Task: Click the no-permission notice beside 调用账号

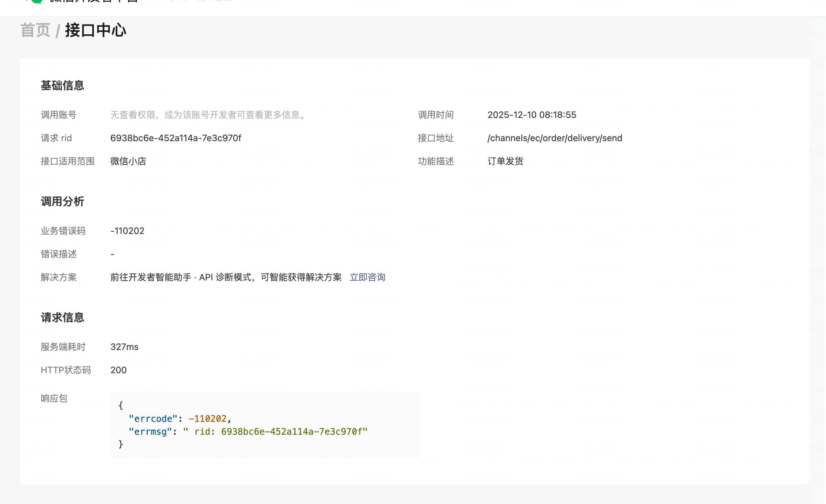Action: click(209, 115)
